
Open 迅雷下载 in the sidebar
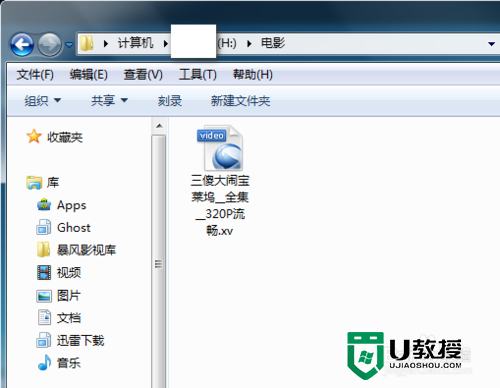click(81, 341)
